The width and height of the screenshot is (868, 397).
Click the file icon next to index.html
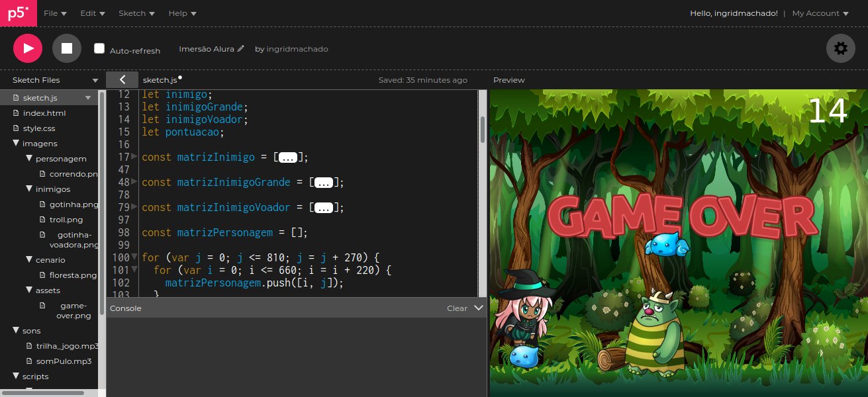coord(17,113)
